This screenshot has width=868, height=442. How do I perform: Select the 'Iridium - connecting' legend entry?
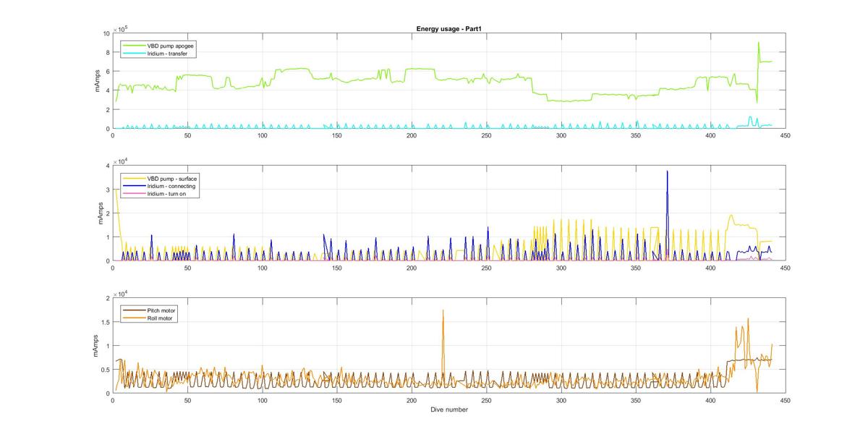coord(171,186)
